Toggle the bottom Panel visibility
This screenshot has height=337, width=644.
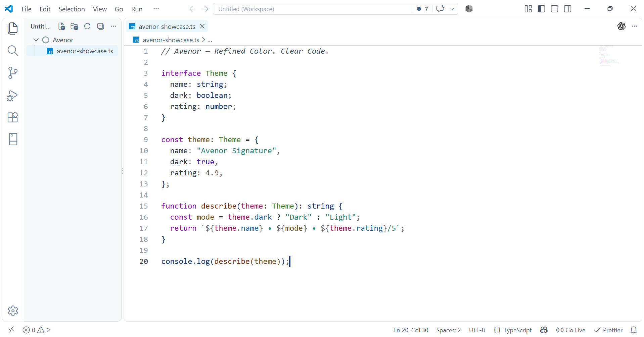(x=554, y=9)
